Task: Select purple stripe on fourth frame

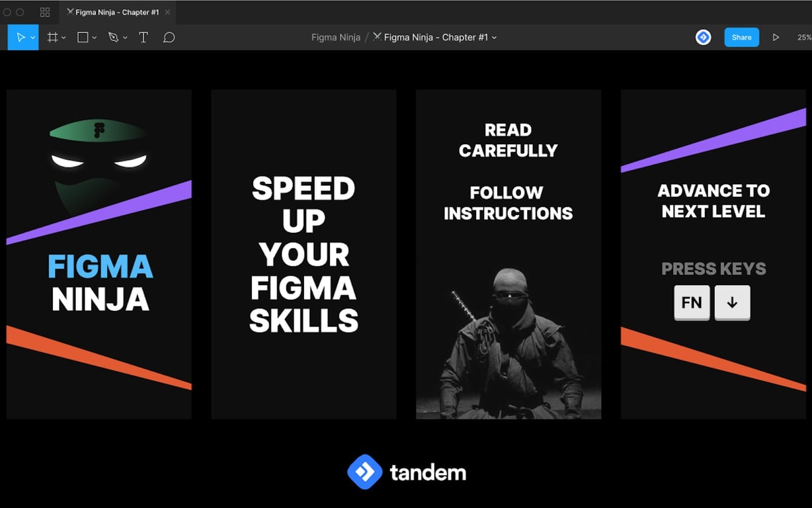Action: pyautogui.click(x=713, y=140)
